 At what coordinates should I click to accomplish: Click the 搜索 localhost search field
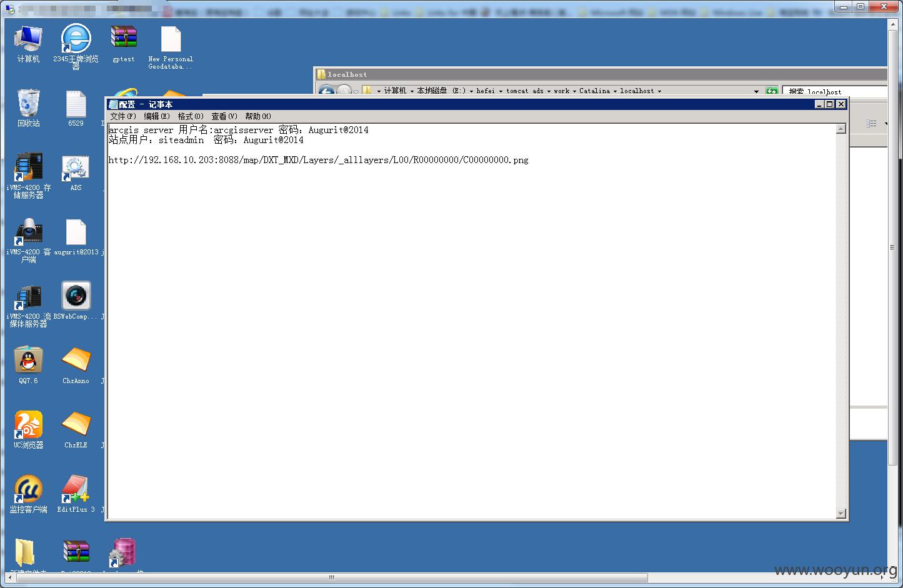[836, 91]
